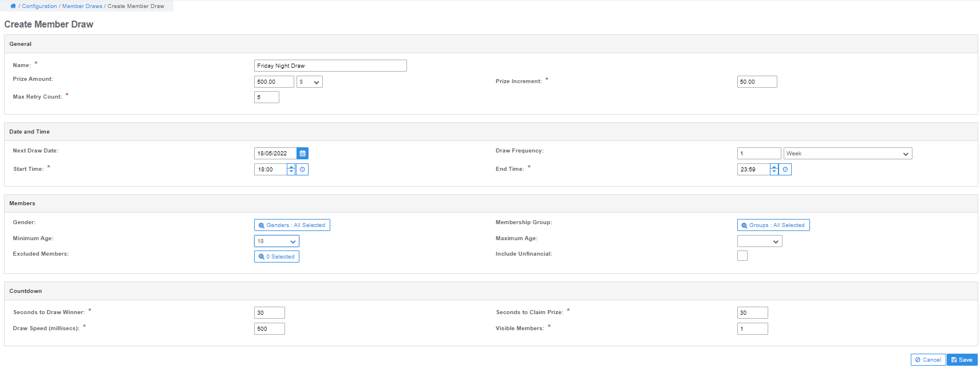Click the Start Time spinner arrows
Image resolution: width=980 pixels, height=372 pixels.
coord(291,170)
